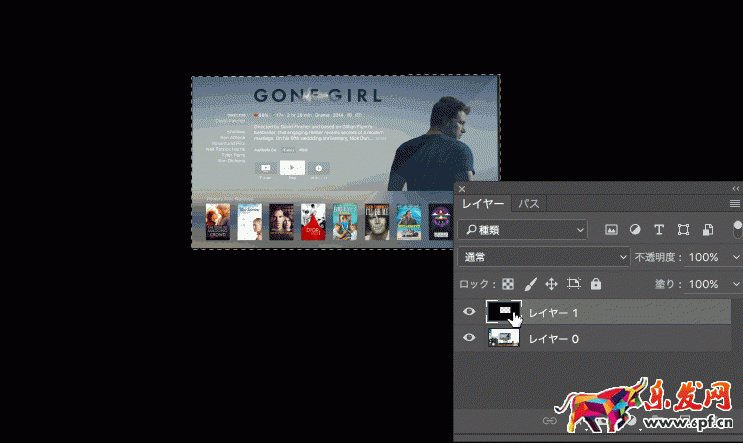Toggle the layer filter on/off switch
The height and width of the screenshot is (443, 743).
tap(738, 231)
